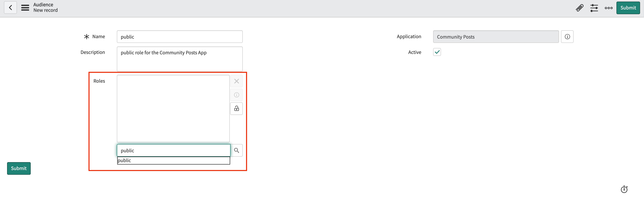This screenshot has width=644, height=207.
Task: Open the more options (three dots) icon
Action: (608, 8)
